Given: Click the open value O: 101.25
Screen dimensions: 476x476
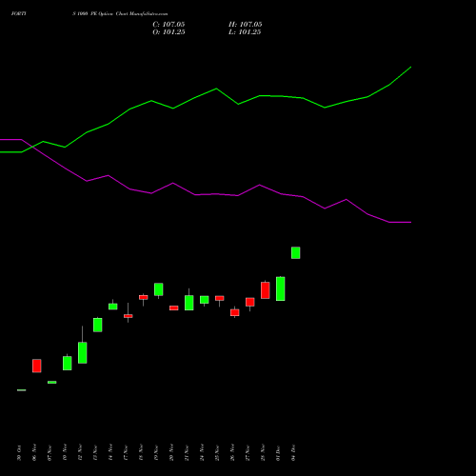Looking at the screenshot, I should tap(169, 32).
